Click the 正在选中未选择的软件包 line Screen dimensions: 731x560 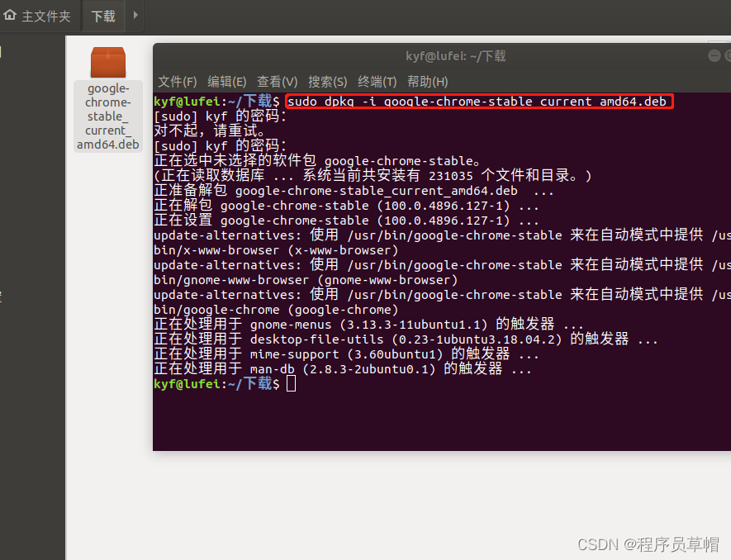coord(317,160)
